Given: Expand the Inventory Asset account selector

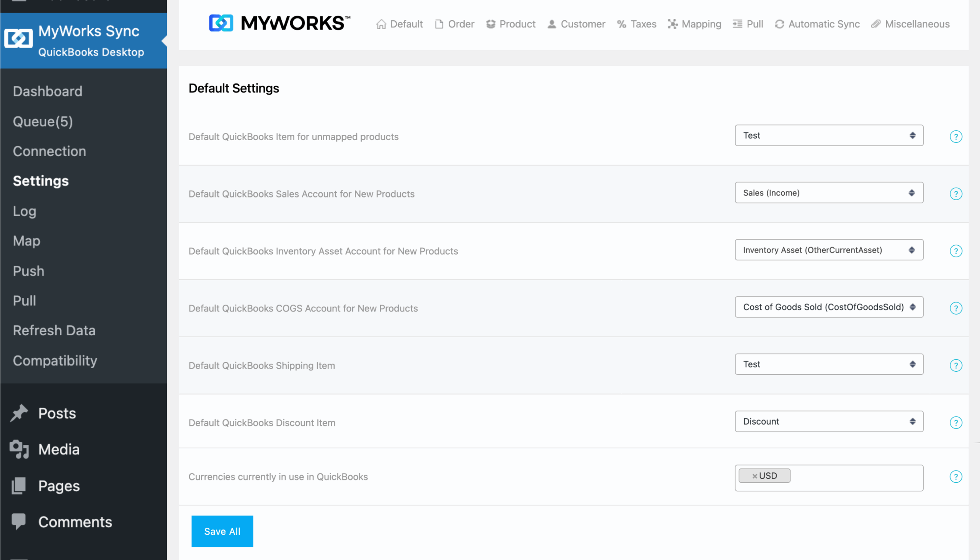Looking at the screenshot, I should tap(828, 250).
